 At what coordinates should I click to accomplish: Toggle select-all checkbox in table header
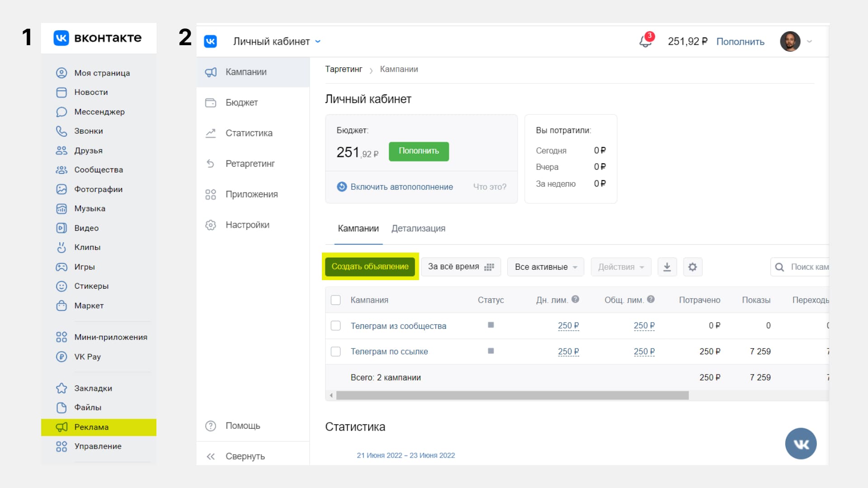click(x=335, y=300)
